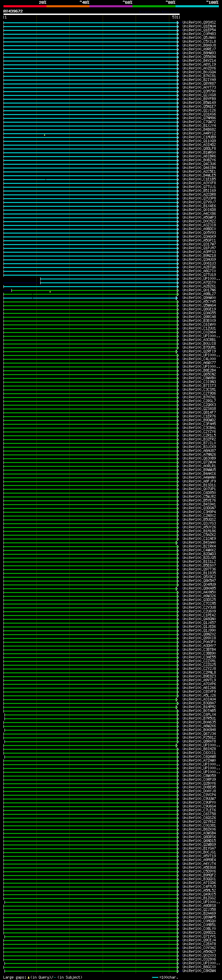Choose the UniRef100_Q8YR87 label
The height and width of the screenshot is (980, 222).
pos(199,84)
